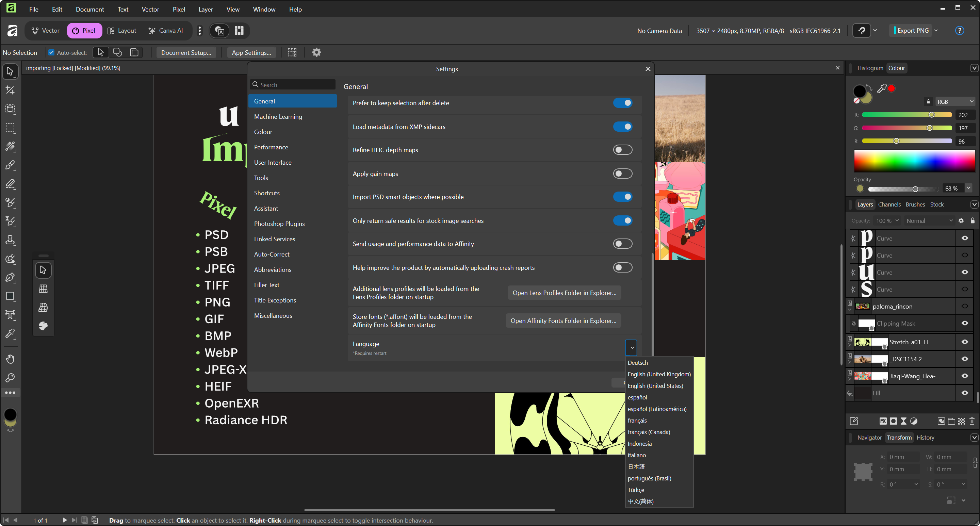Select the Crop tool in left toolbar

point(10,90)
